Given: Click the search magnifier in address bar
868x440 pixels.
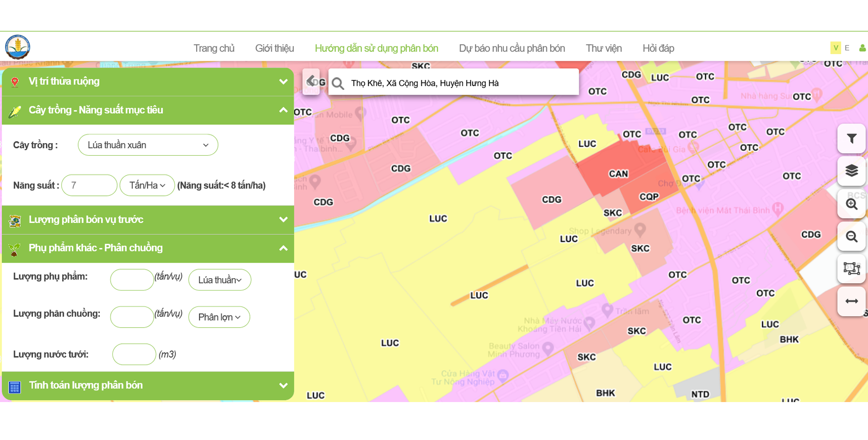Looking at the screenshot, I should tap(338, 83).
